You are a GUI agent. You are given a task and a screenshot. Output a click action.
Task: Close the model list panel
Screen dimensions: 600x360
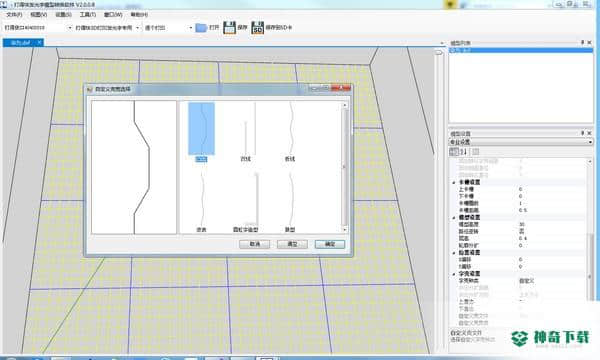pyautogui.click(x=589, y=42)
